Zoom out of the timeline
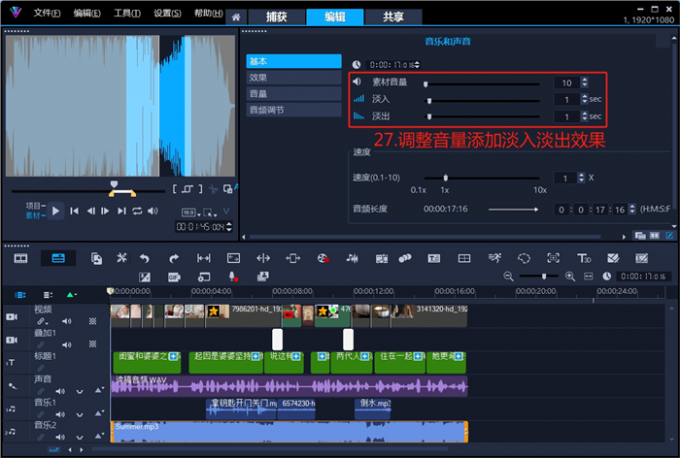Viewport: 680px width, 458px height. click(508, 276)
